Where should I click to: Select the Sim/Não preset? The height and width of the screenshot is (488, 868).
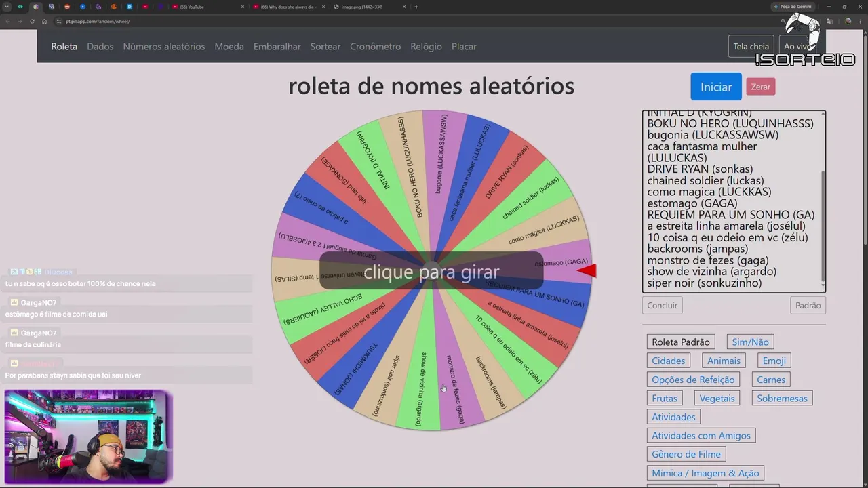point(751,342)
